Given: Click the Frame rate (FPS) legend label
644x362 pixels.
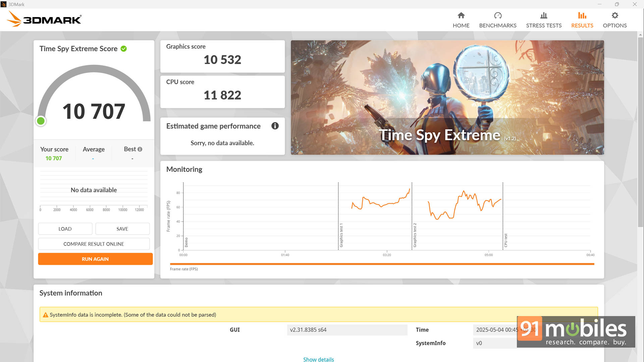Looking at the screenshot, I should pyautogui.click(x=184, y=269).
